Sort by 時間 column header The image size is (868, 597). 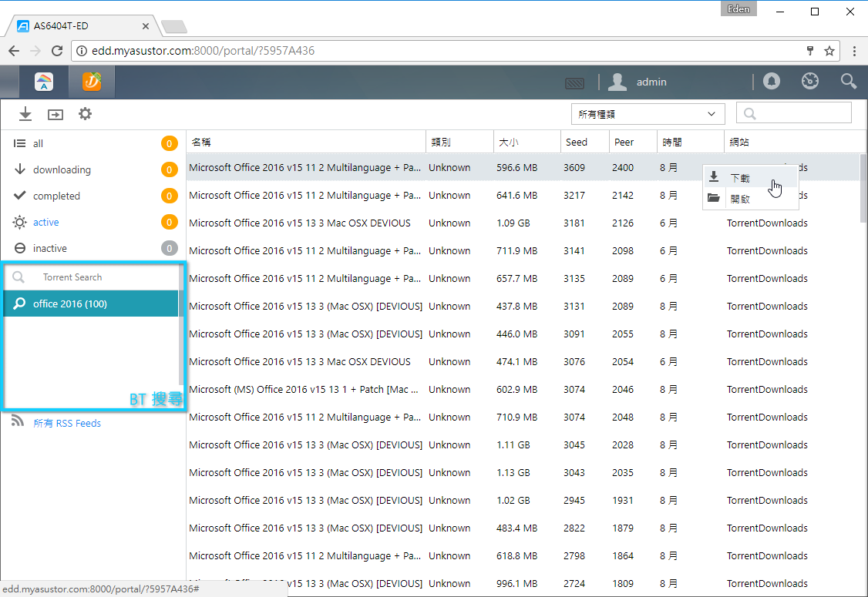[690, 143]
